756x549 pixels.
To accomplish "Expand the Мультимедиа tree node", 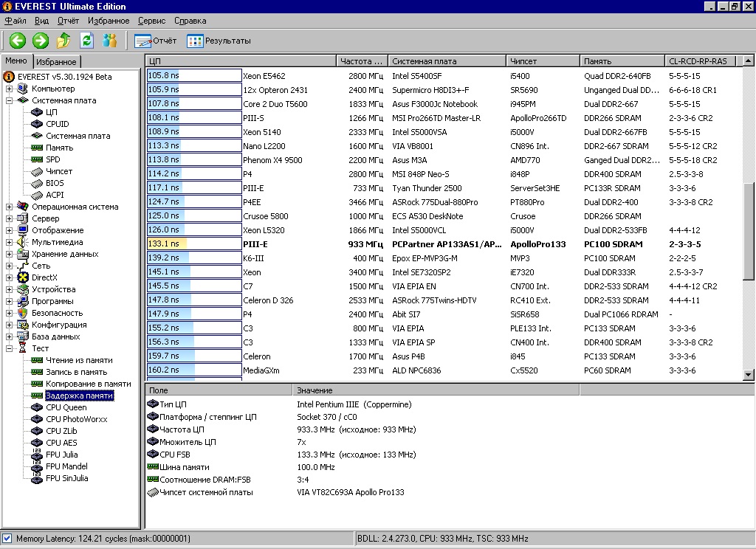I will coord(10,242).
